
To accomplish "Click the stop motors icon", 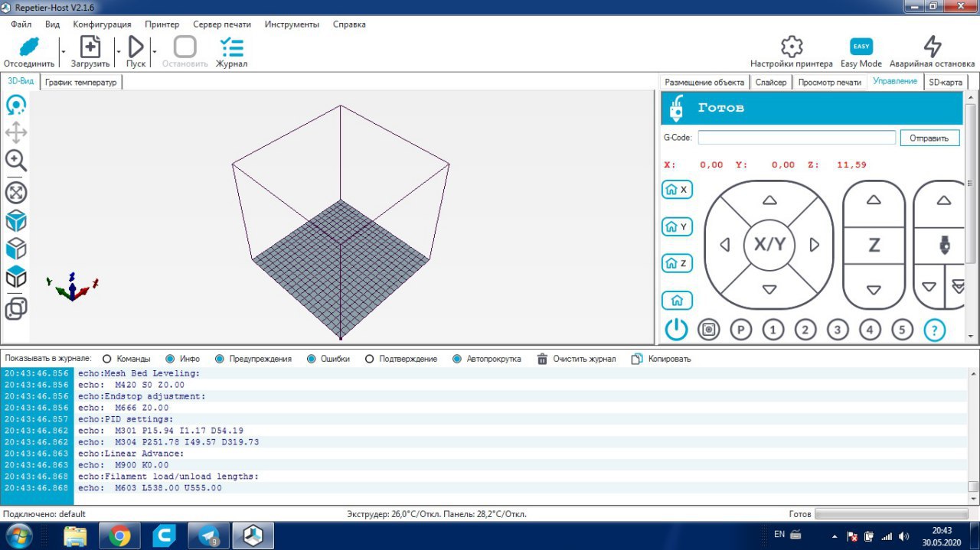I will (709, 330).
